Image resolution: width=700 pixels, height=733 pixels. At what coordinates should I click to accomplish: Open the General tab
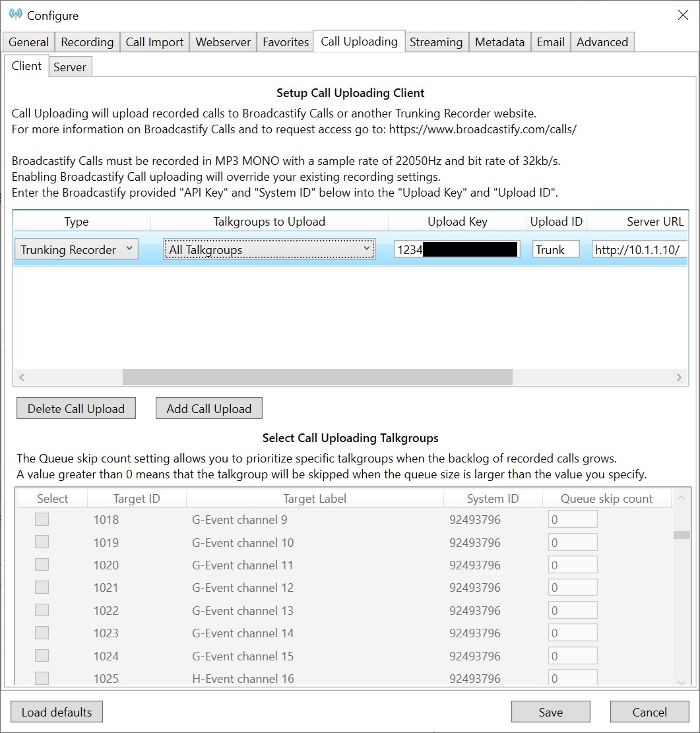point(28,42)
